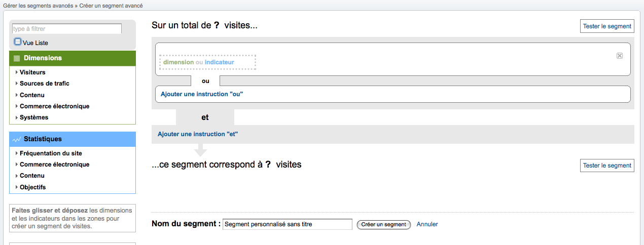This screenshot has height=245, width=644.
Task: Click the bottom Tester le segment button
Action: 607,166
